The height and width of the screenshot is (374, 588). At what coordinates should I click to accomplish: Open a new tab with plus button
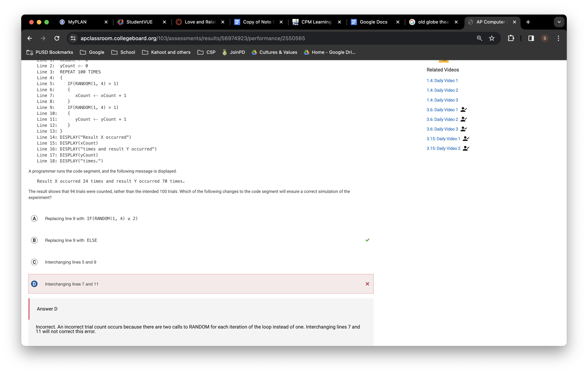click(528, 22)
